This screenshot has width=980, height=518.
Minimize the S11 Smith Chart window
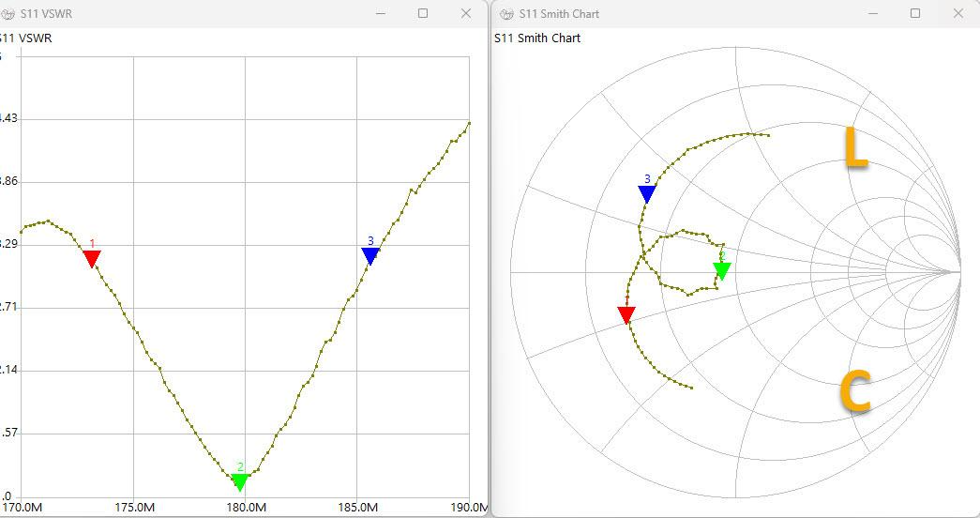coord(873,13)
